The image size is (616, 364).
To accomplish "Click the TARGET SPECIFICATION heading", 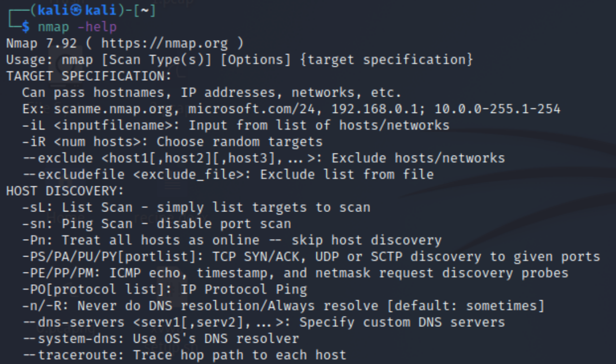I will [89, 76].
